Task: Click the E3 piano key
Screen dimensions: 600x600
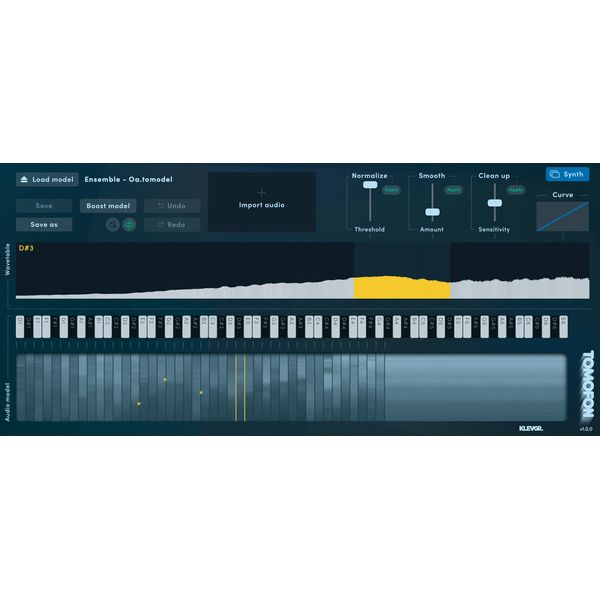Action: click(x=248, y=327)
